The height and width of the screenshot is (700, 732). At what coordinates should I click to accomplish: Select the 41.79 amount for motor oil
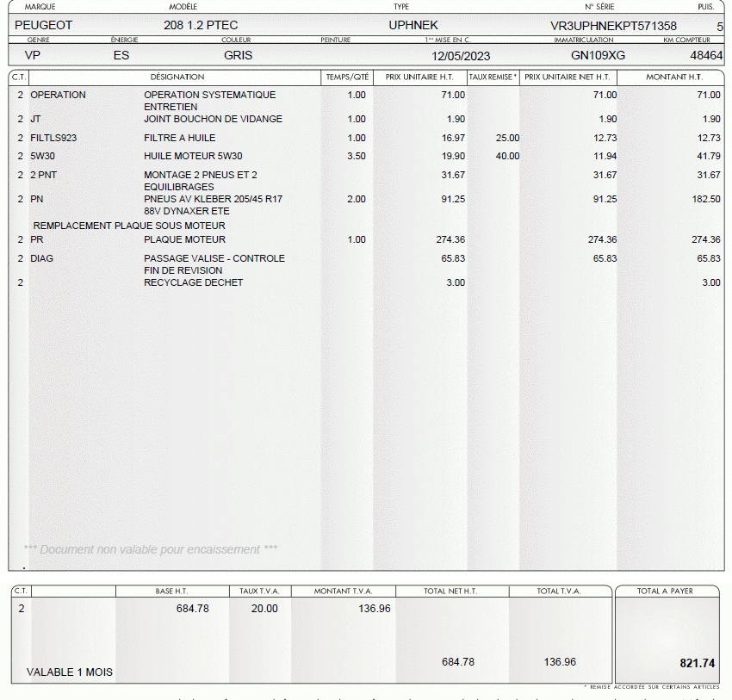(x=709, y=156)
